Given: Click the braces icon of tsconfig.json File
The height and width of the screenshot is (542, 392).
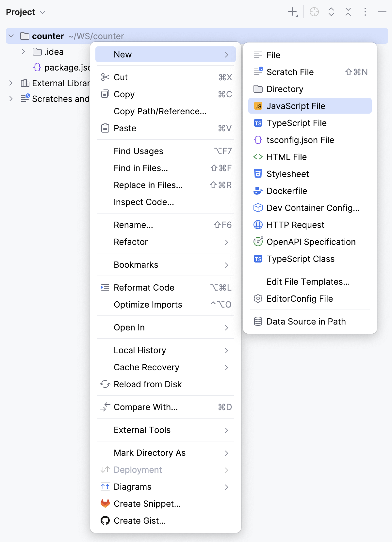Looking at the screenshot, I should (x=258, y=140).
